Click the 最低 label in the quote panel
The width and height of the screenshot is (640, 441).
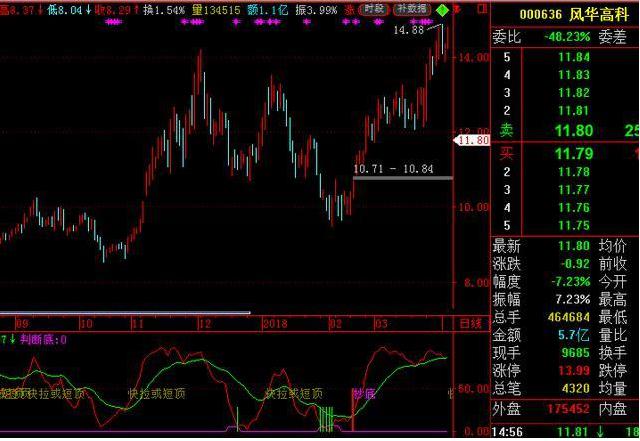tap(613, 317)
